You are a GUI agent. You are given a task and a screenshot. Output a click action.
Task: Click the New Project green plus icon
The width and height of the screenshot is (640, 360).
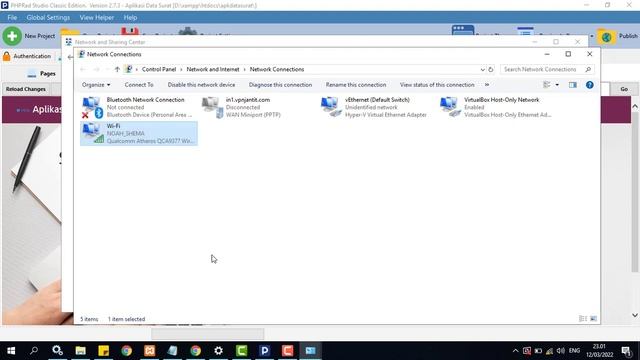[x=12, y=36]
